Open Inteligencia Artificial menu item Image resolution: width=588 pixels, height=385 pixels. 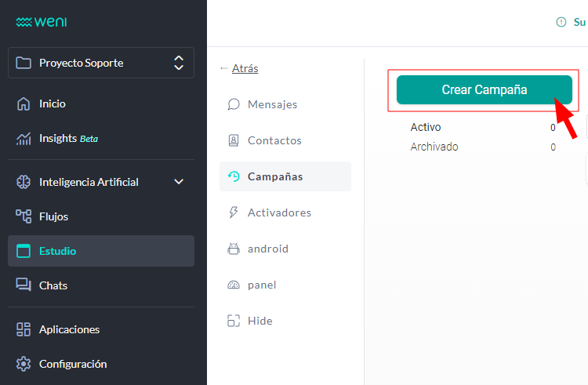[101, 182]
